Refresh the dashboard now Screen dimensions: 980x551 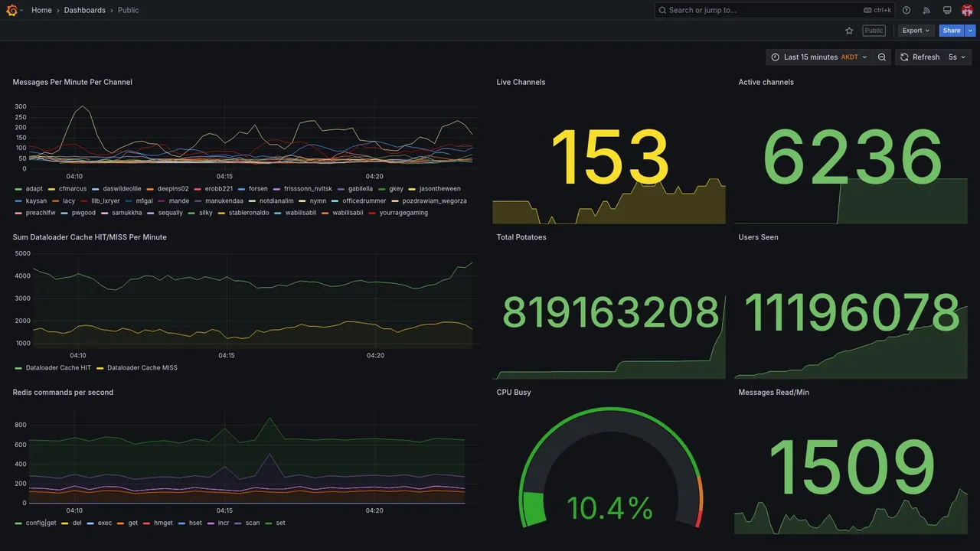(x=920, y=57)
